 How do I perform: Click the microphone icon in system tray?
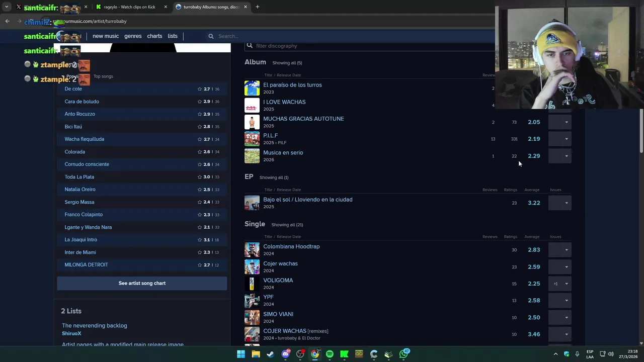point(577,354)
